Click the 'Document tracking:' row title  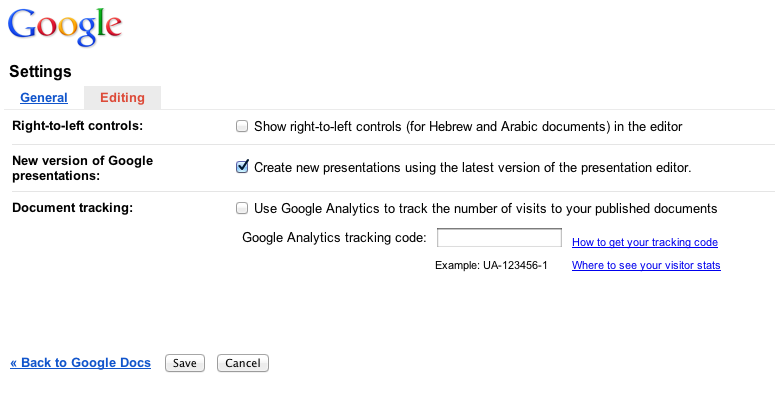click(72, 208)
